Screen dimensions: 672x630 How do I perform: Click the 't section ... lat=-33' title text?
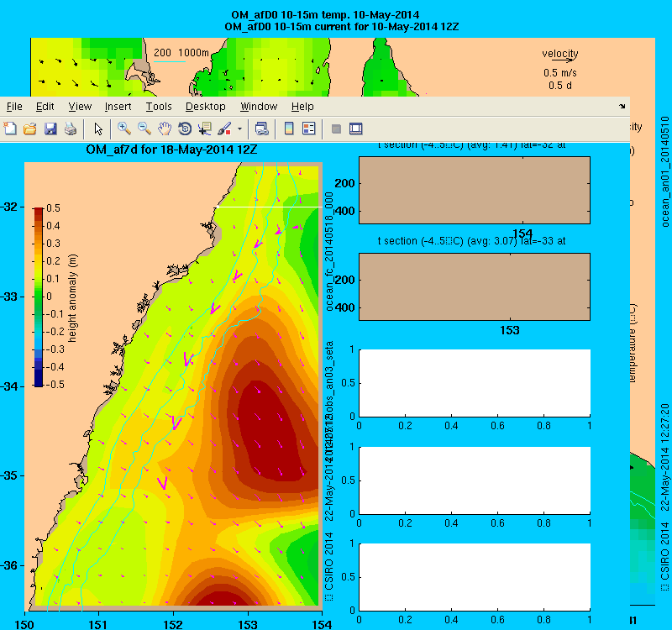(471, 241)
